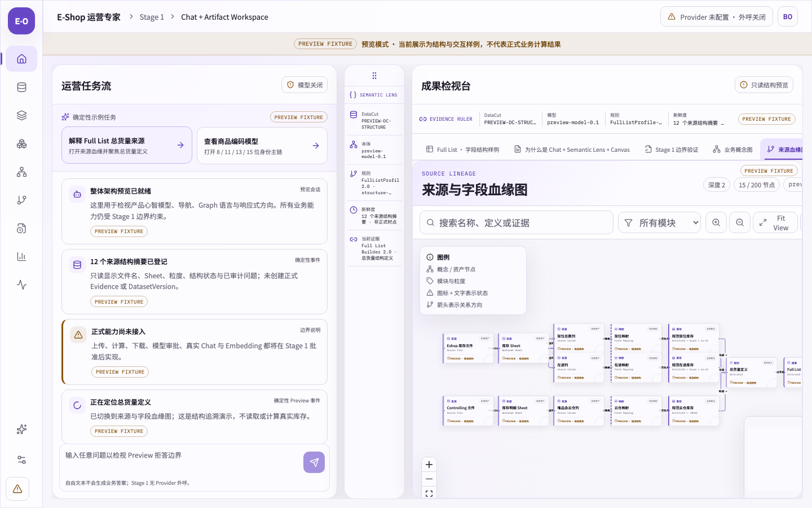
Task: Switch to Stage 1 边界验证 tab
Action: pyautogui.click(x=672, y=150)
